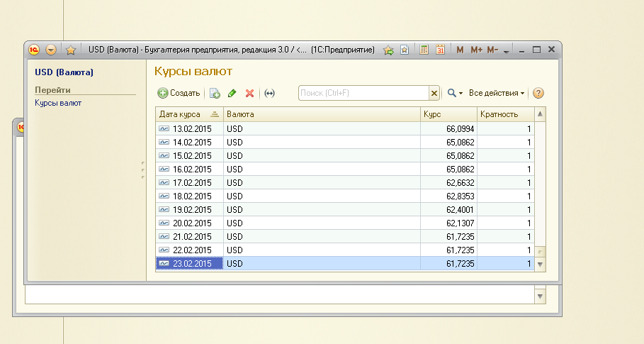Click the rate value 62,4001
644x344 pixels.
[460, 210]
